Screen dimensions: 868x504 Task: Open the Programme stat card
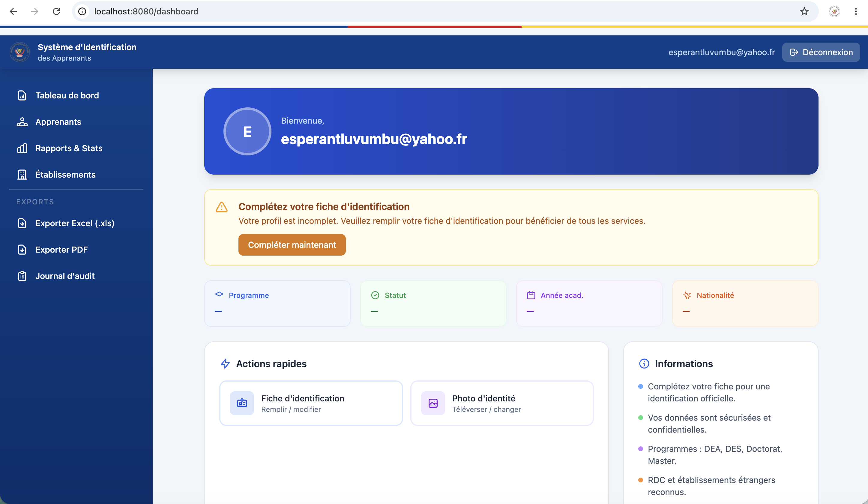277,303
